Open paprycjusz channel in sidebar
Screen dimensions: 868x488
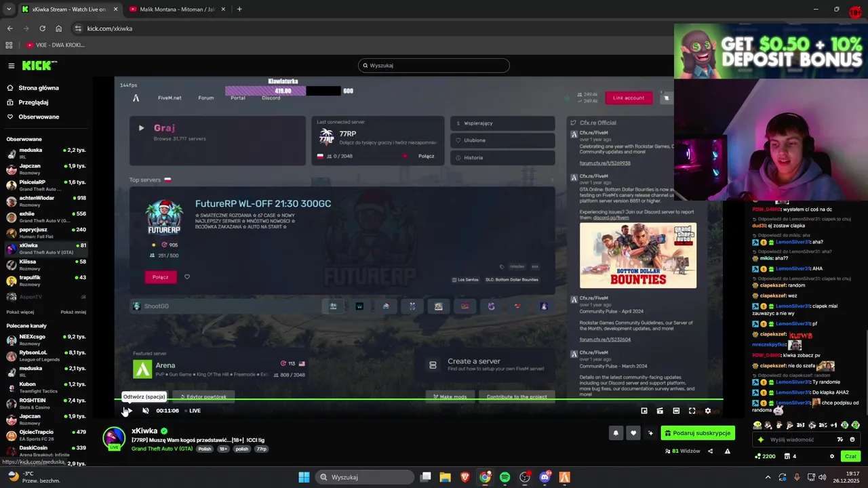tap(46, 233)
